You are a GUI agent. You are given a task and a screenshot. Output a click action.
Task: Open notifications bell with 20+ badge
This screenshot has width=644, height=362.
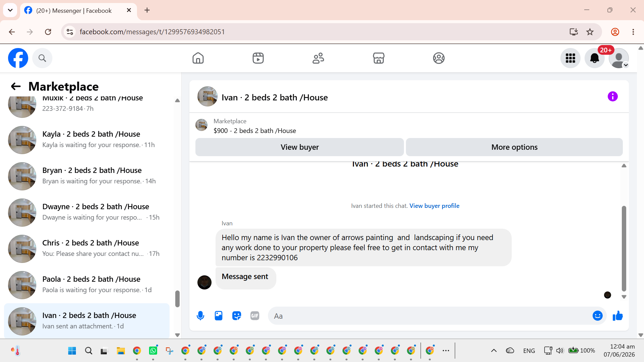pyautogui.click(x=595, y=58)
